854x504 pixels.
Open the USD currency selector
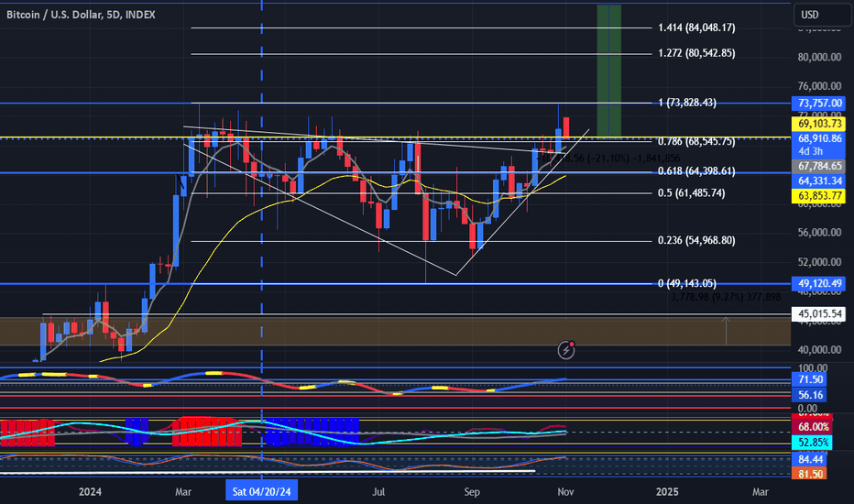pyautogui.click(x=821, y=15)
